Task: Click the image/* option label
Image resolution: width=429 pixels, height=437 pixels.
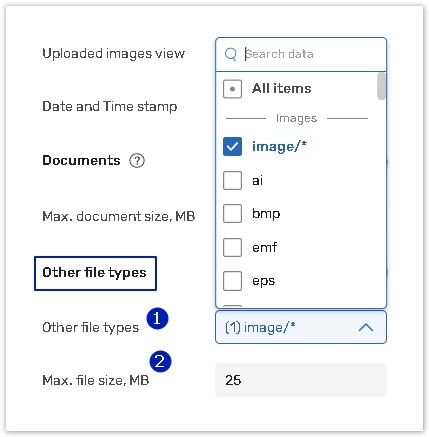Action: [x=279, y=147]
